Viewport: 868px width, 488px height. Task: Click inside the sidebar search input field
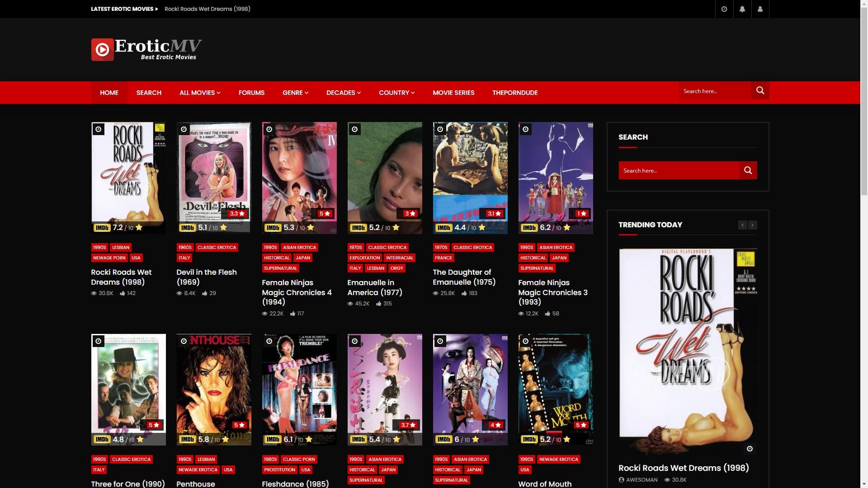click(x=674, y=170)
